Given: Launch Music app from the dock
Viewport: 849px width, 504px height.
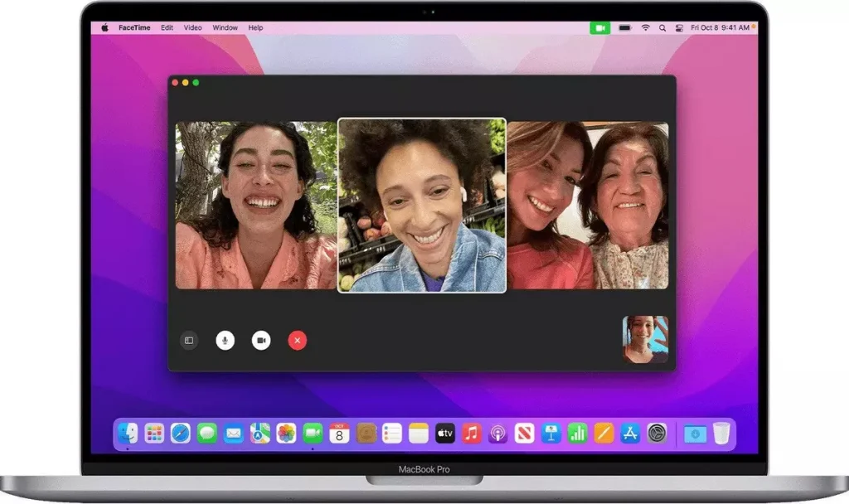Looking at the screenshot, I should (x=472, y=433).
